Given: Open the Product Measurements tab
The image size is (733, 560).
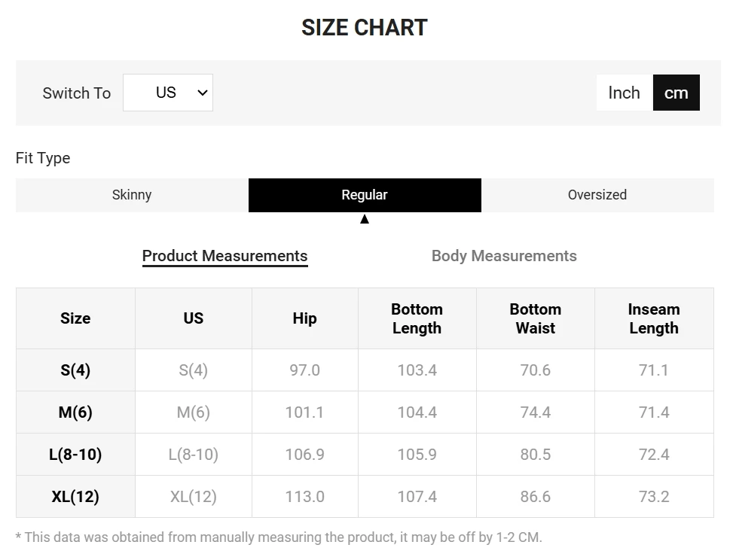Looking at the screenshot, I should (x=224, y=256).
